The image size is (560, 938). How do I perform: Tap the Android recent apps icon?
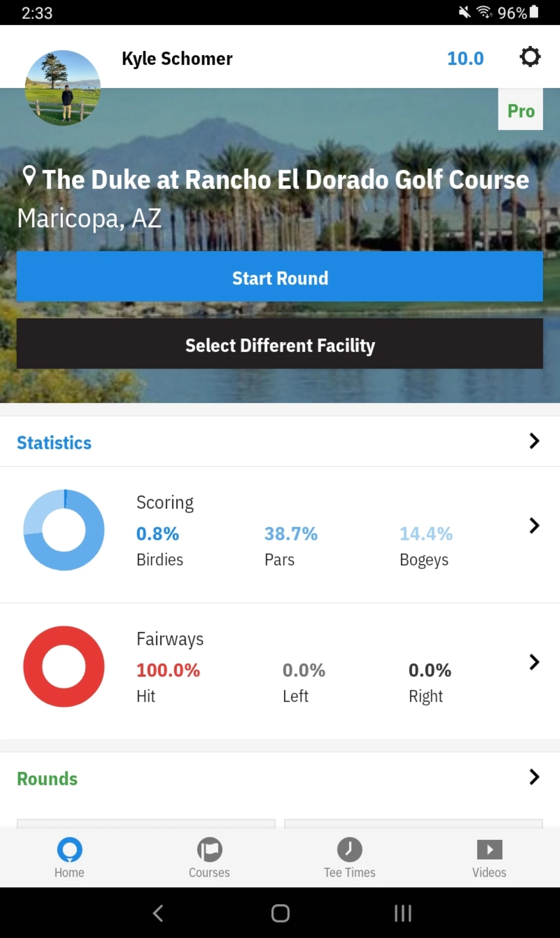tap(402, 913)
